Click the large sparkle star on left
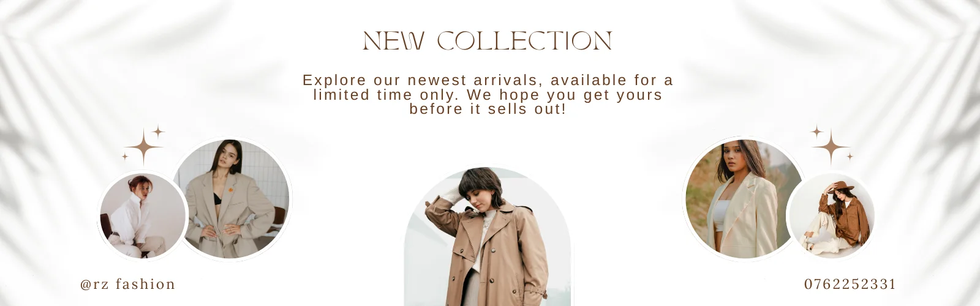Image resolution: width=980 pixels, height=306 pixels. pos(143,147)
